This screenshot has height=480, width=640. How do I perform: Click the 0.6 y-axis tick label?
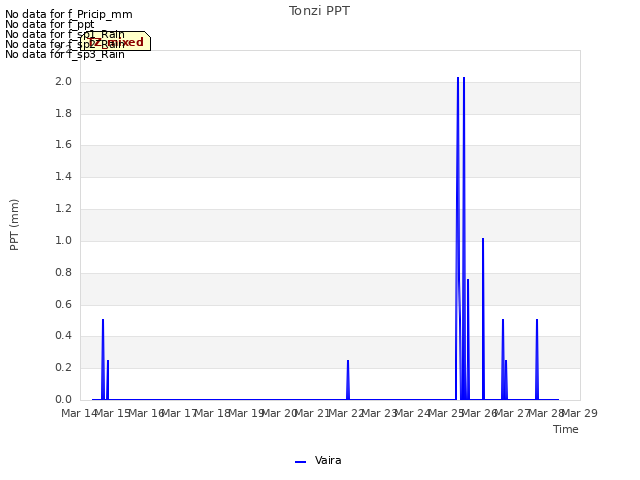(x=63, y=304)
